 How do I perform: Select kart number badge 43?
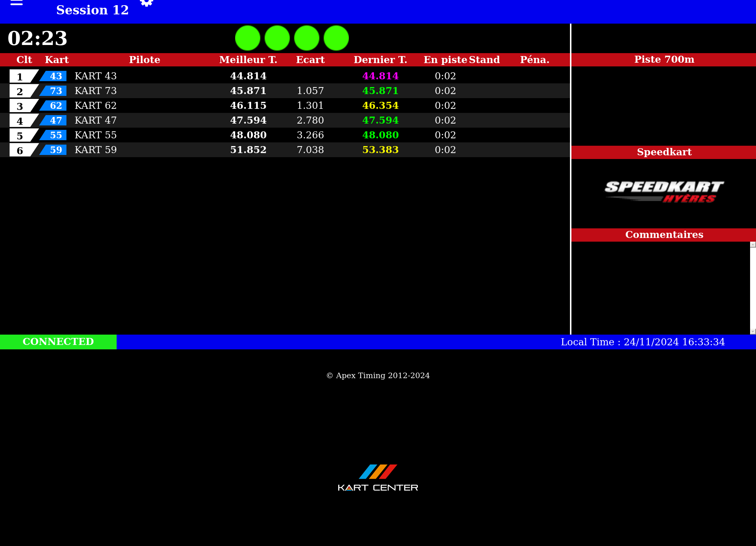coord(55,76)
